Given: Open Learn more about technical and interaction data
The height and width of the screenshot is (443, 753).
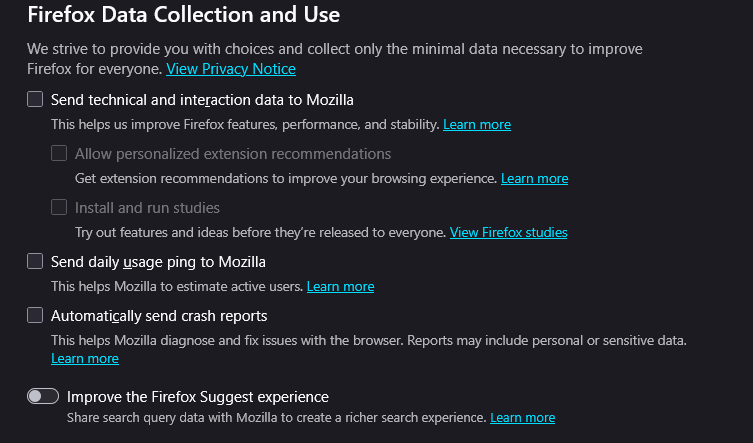Looking at the screenshot, I should click(x=477, y=125).
